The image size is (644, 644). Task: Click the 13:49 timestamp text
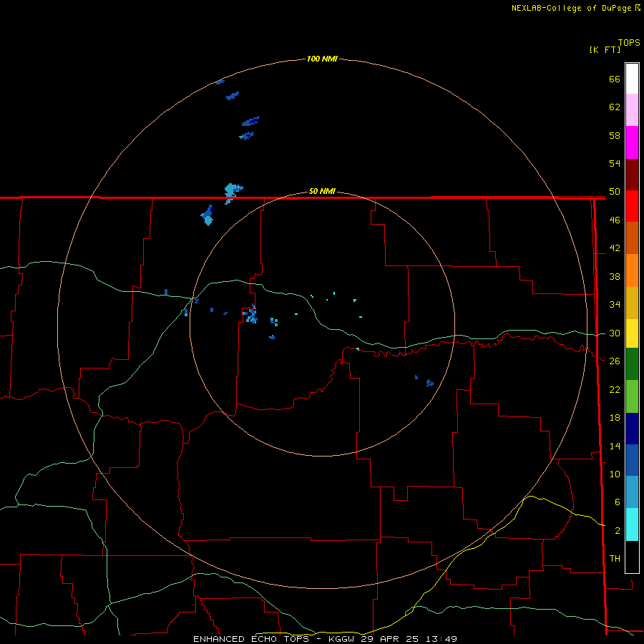(441, 639)
